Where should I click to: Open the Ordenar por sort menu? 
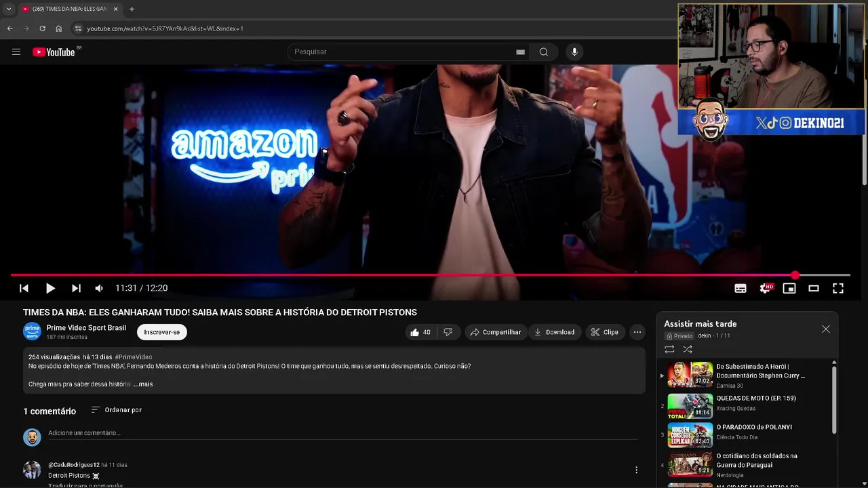[x=116, y=410]
